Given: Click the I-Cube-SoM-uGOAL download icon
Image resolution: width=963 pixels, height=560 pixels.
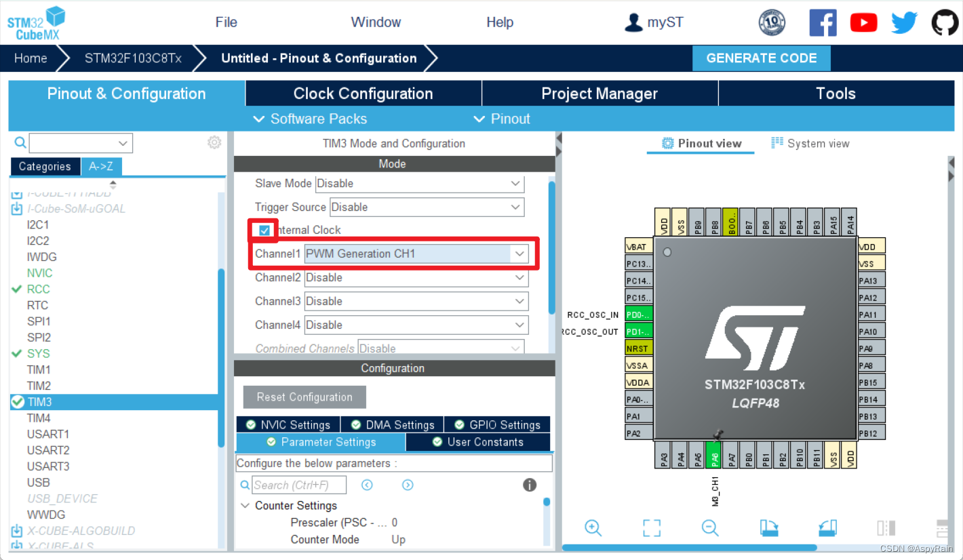Looking at the screenshot, I should point(17,209).
